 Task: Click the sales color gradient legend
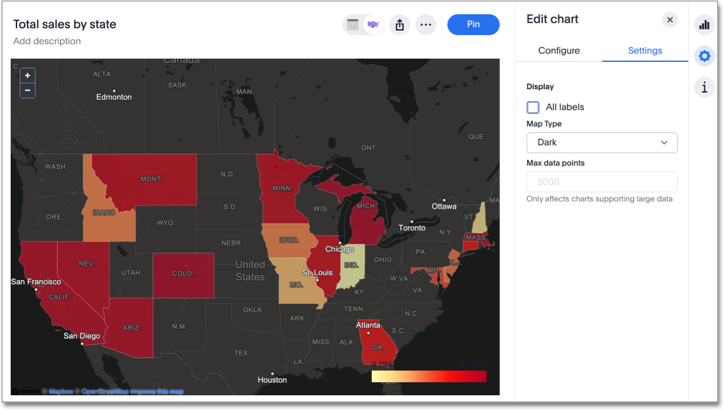429,377
